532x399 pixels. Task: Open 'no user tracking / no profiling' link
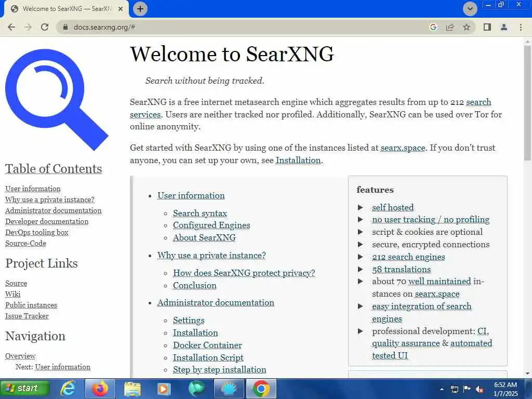pos(431,220)
